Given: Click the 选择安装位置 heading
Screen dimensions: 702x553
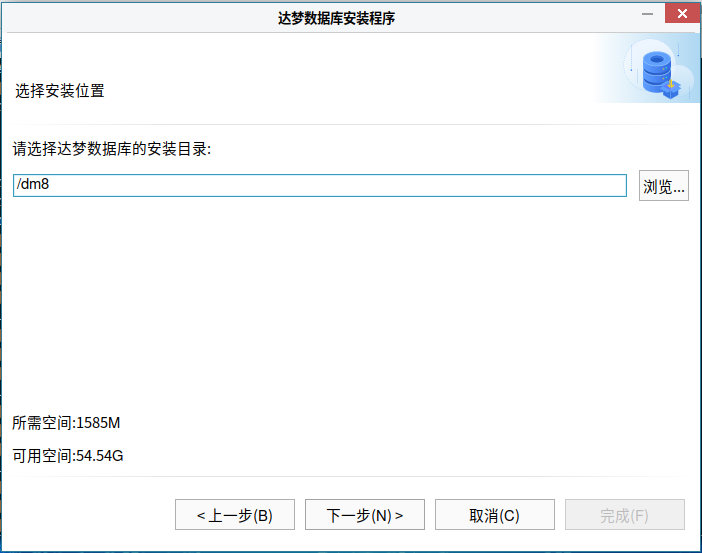Looking at the screenshot, I should tap(60, 91).
